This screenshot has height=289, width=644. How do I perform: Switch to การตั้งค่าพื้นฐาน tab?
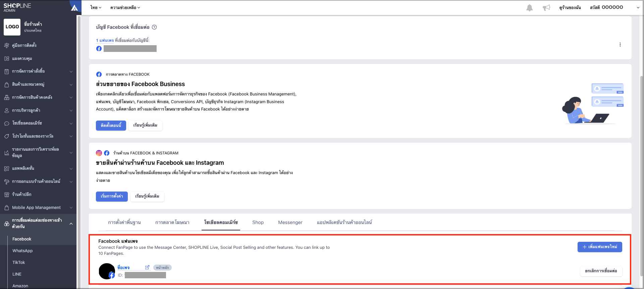124,222
